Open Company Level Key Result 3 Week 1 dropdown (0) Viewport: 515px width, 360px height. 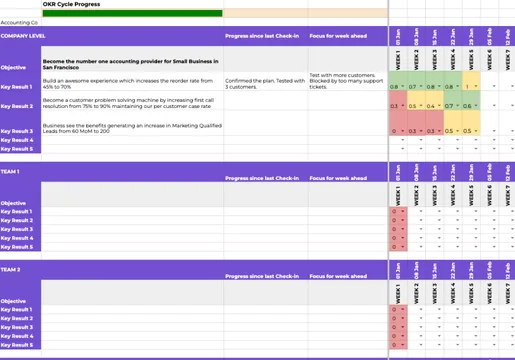click(x=403, y=131)
